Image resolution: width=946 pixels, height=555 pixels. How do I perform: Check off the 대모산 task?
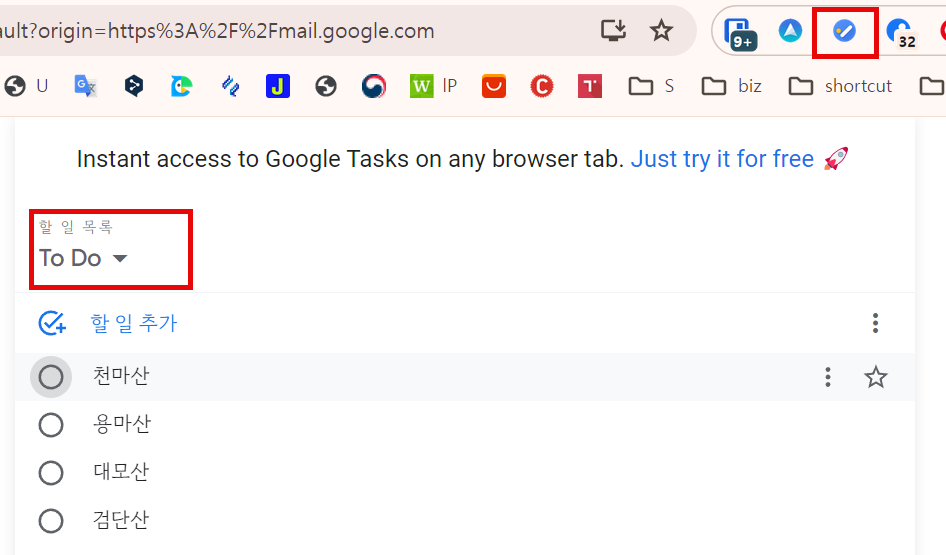pyautogui.click(x=51, y=473)
